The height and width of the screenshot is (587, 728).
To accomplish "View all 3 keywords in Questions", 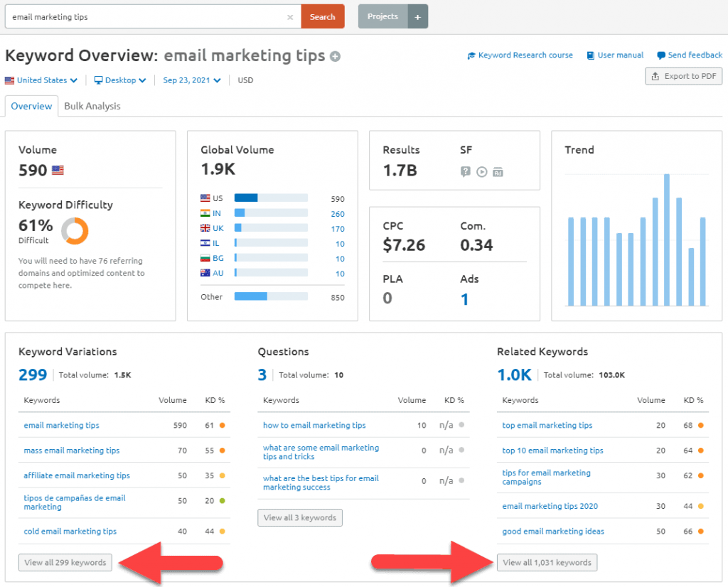I will pos(300,518).
